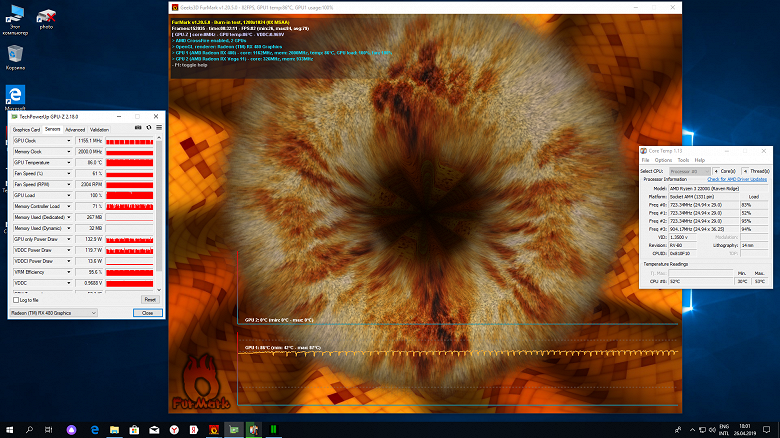This screenshot has width=780, height=438.
Task: Open Yandex red Я taskbar icon
Action: click(194, 430)
